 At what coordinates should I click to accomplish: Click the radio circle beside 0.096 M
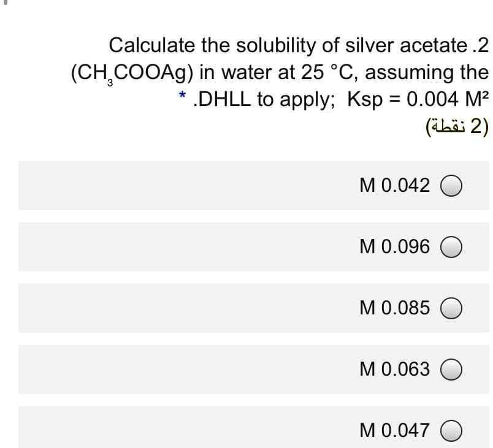point(453,247)
